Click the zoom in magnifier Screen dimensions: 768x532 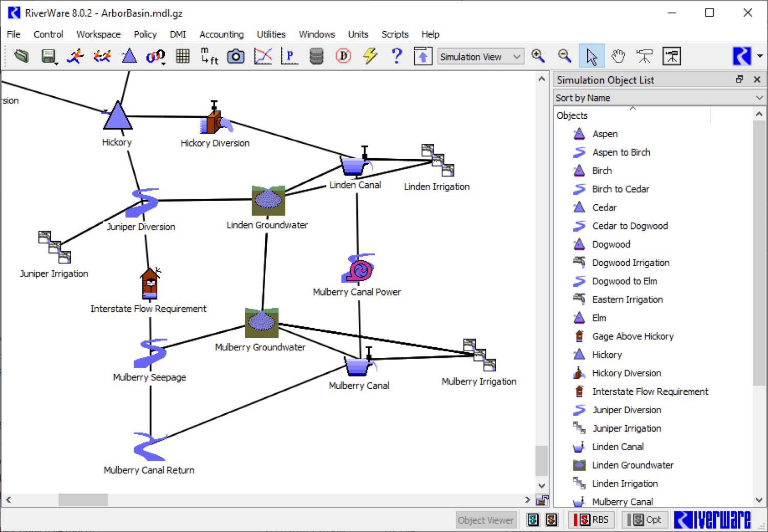538,56
